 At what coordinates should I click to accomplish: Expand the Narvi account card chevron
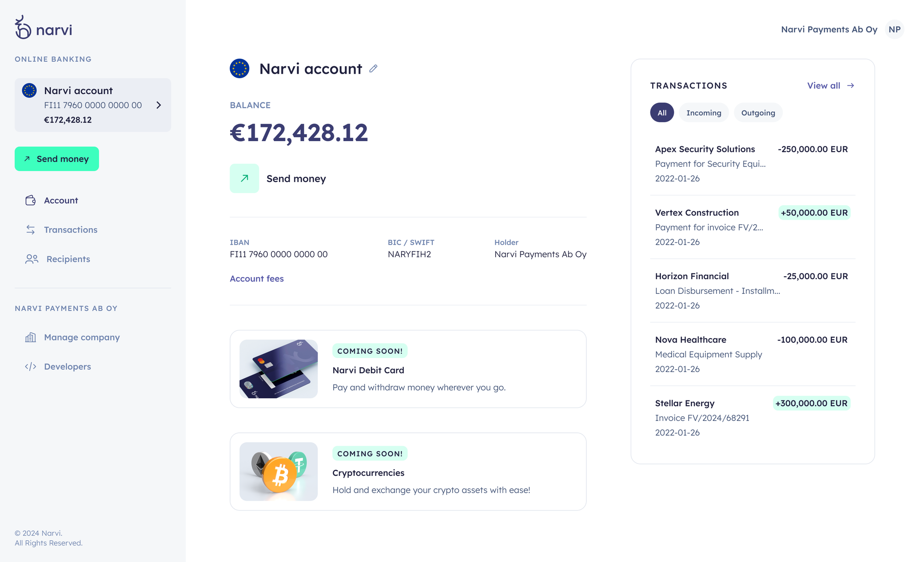(x=159, y=105)
